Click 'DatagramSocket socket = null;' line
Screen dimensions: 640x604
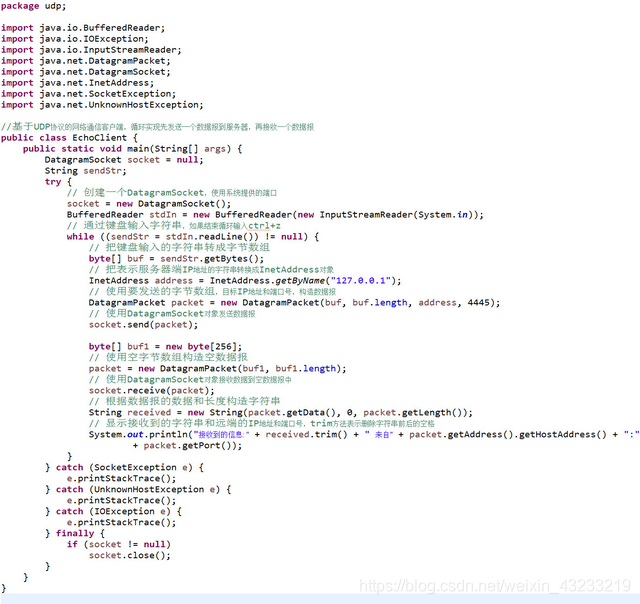coord(124,160)
